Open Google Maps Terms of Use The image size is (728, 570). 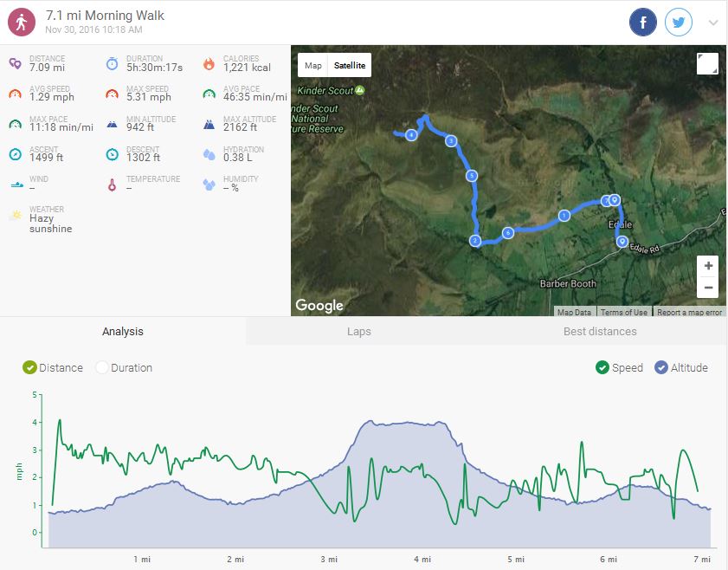tap(623, 313)
